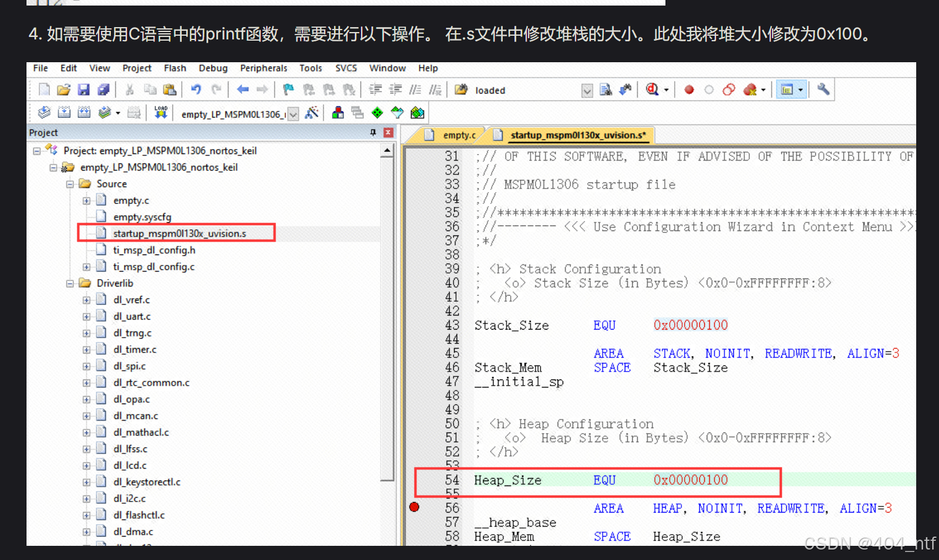Expand the ti_msp_dl_config.c node
This screenshot has width=939, height=560.
86,267
